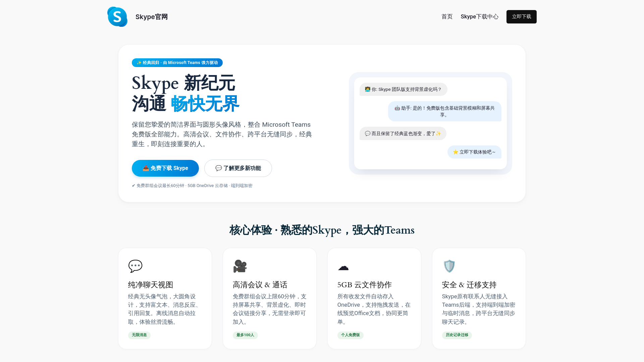The image size is (644, 362).
Task: Go to 首页 in the navigation
Action: pos(447,17)
